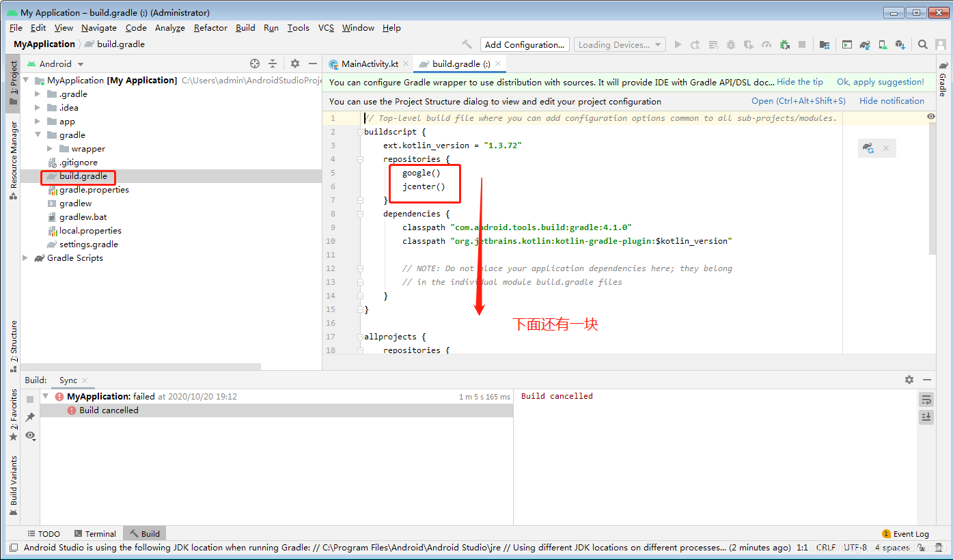
Task: Click the Debug app bug icon
Action: tap(731, 44)
